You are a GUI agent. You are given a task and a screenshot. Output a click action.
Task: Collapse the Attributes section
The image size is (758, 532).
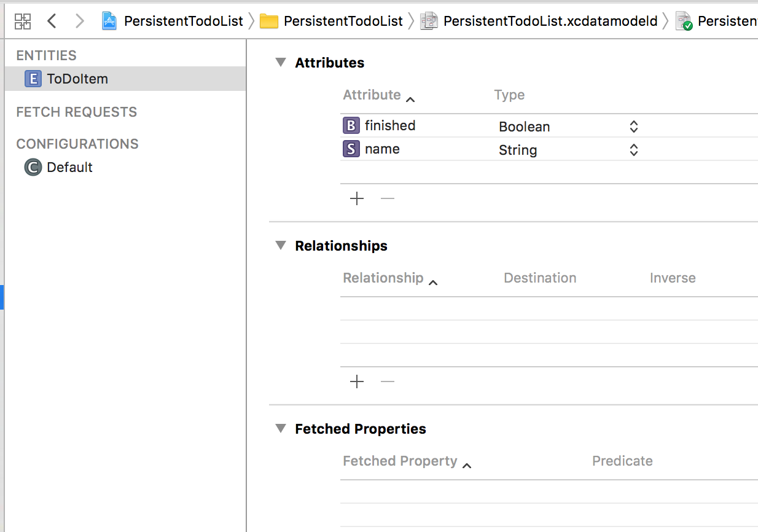tap(281, 63)
